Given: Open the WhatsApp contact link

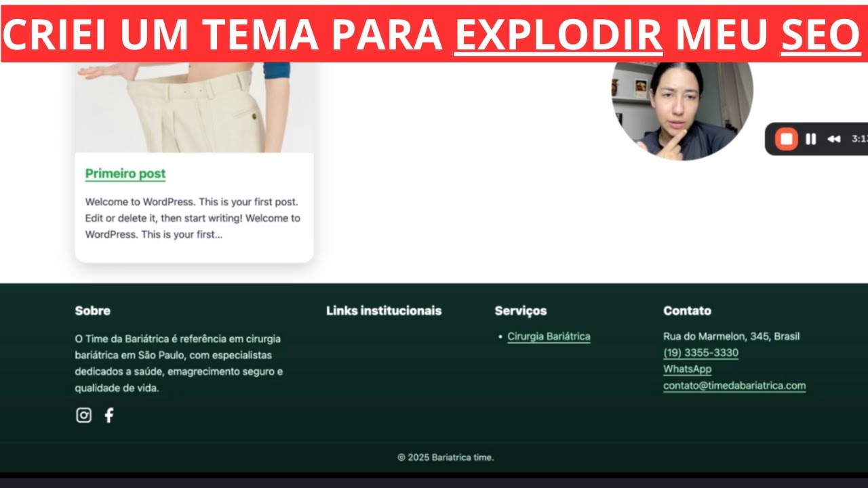Looking at the screenshot, I should coord(687,369).
